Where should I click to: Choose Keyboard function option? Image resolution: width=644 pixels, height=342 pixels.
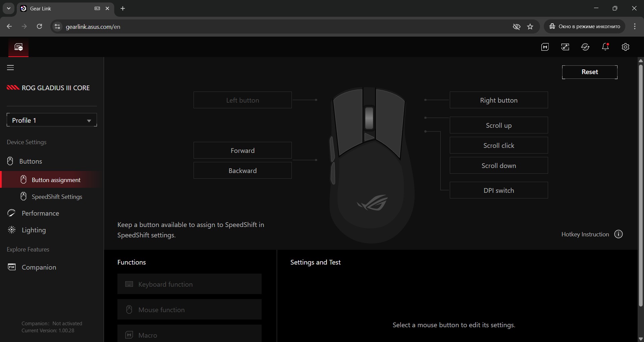pos(190,284)
